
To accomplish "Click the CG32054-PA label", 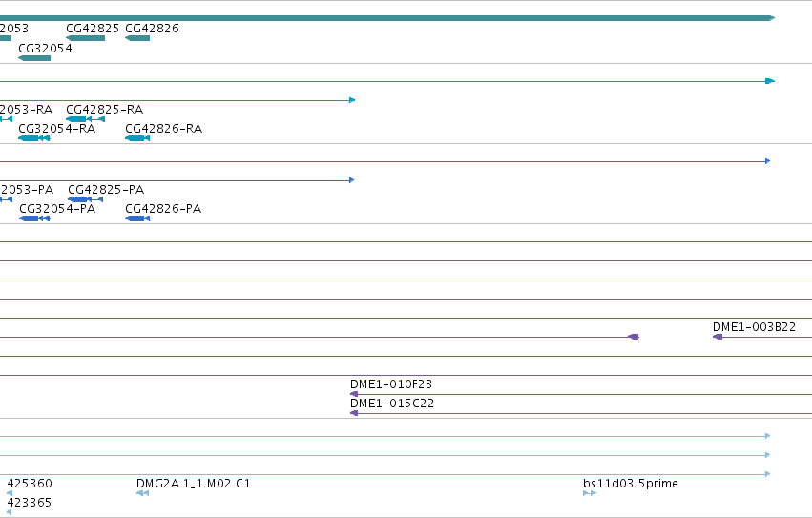I will click(57, 209).
